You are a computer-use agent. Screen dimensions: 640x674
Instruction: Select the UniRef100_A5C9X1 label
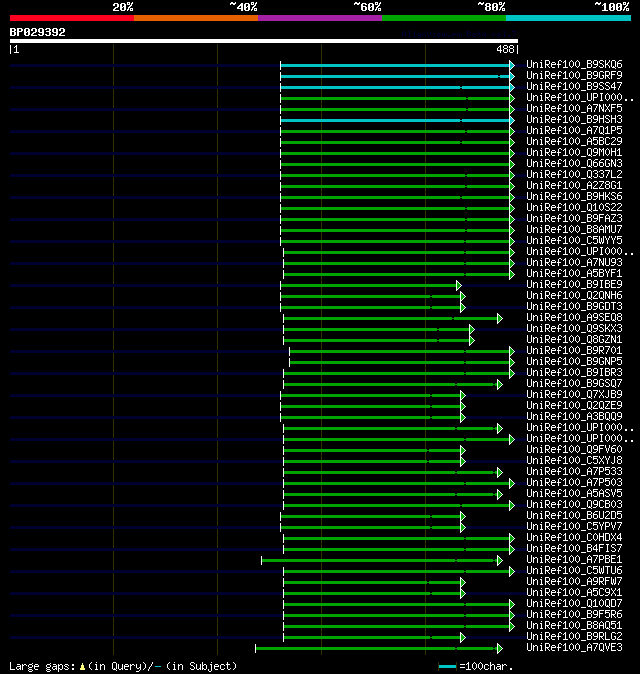(574, 593)
